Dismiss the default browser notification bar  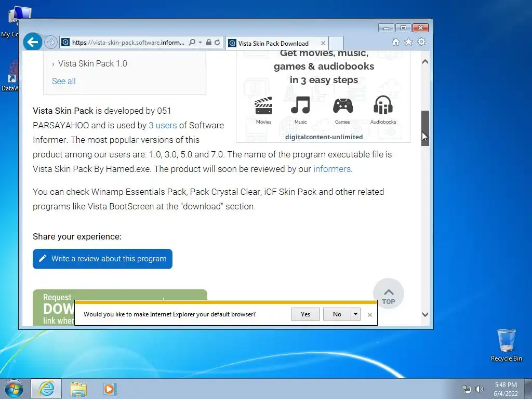[370, 315]
